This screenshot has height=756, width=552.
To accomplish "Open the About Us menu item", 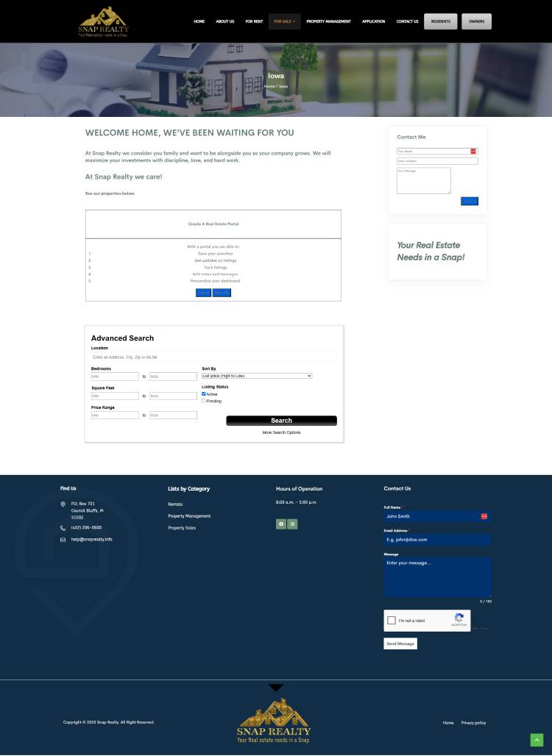I will 224,21.
